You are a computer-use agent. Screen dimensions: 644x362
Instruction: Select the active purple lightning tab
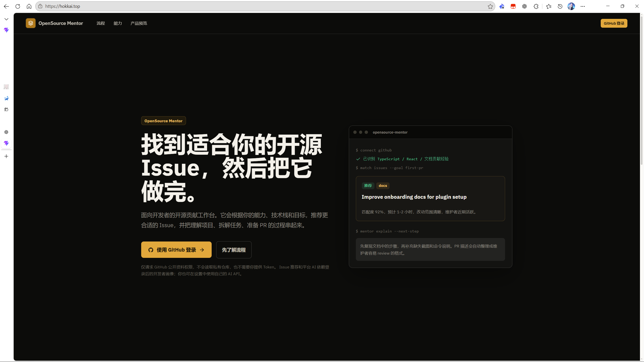pos(6,143)
